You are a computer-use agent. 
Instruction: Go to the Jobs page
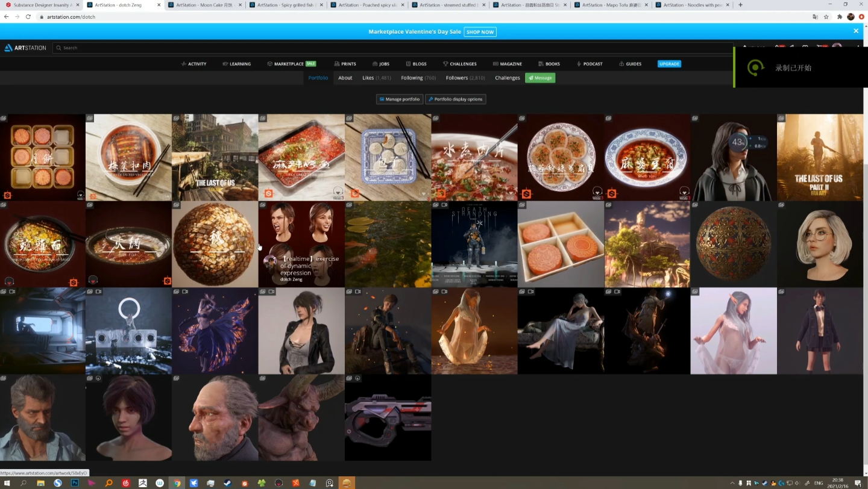[381, 64]
